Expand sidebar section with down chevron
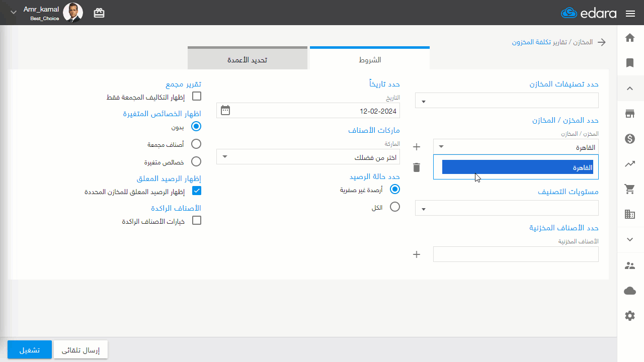This screenshot has width=644, height=362. click(629, 239)
